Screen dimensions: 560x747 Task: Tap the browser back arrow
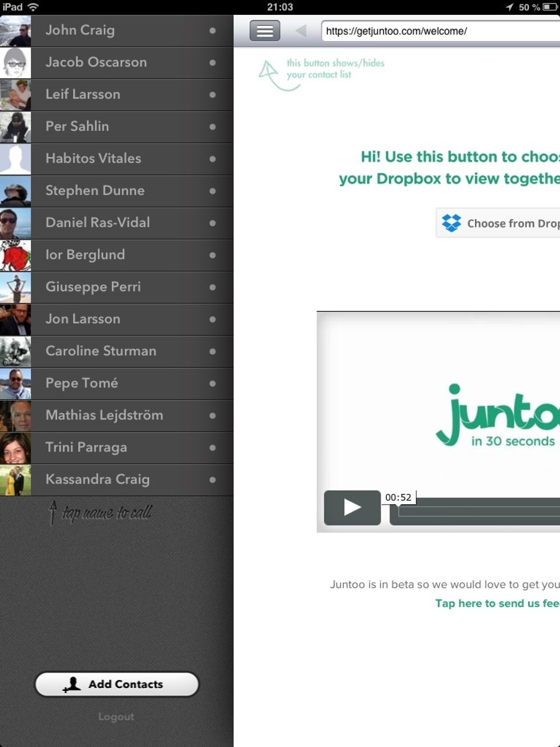pyautogui.click(x=301, y=31)
